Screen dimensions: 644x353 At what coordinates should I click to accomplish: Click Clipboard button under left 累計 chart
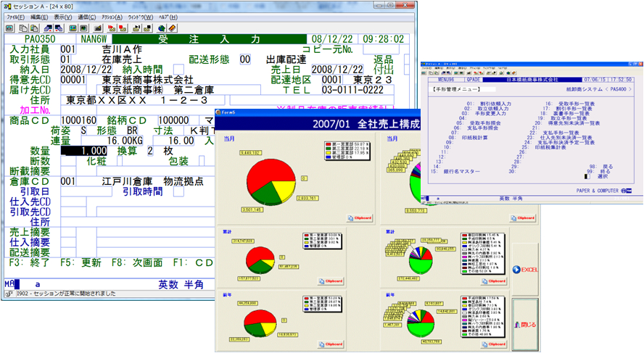click(x=331, y=281)
